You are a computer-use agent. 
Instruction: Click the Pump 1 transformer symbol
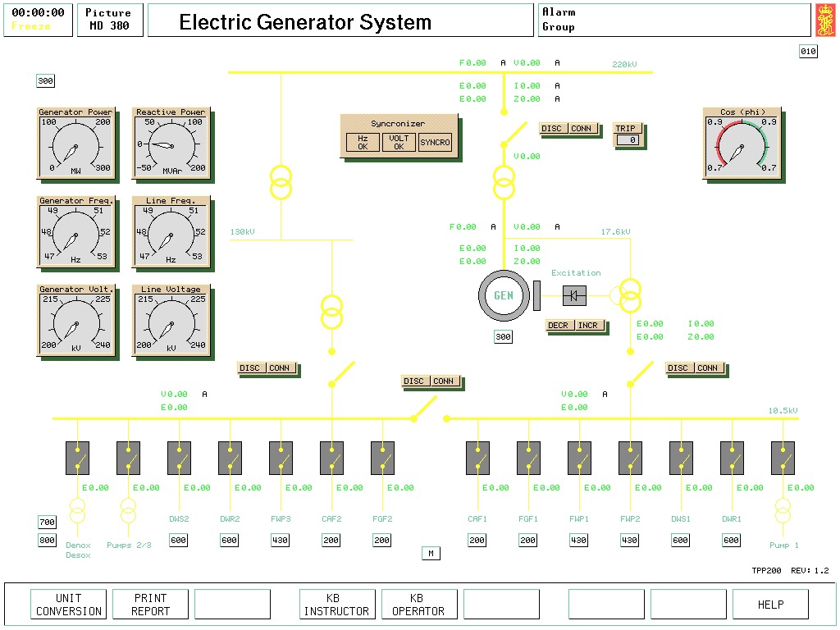pos(783,510)
